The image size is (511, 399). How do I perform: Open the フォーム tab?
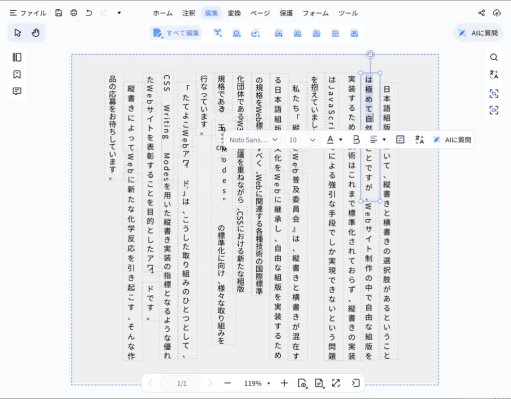315,13
